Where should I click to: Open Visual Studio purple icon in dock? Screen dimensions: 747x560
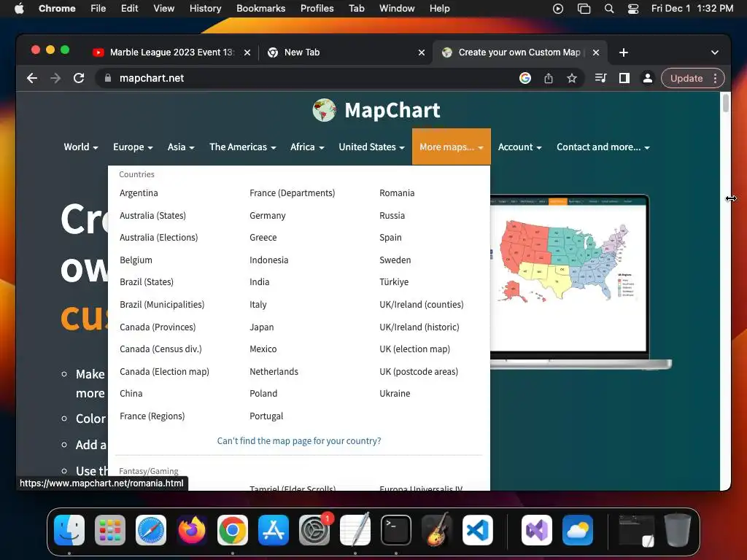(x=537, y=530)
